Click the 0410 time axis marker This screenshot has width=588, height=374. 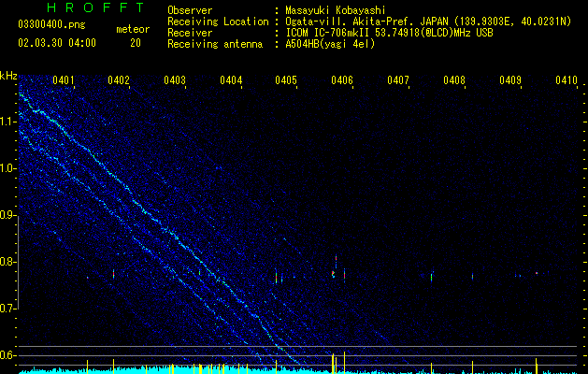click(x=566, y=80)
